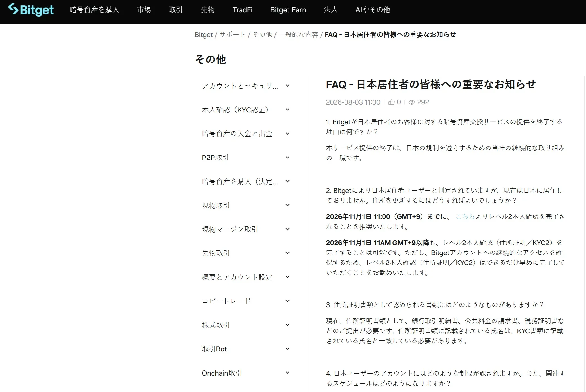Expand the 暗号資産を購入（法定... chevron
586x392 pixels.
pyautogui.click(x=288, y=181)
